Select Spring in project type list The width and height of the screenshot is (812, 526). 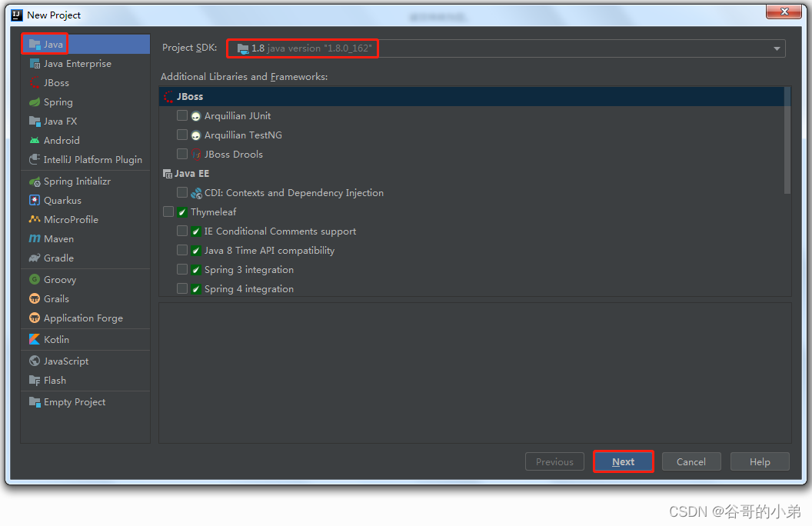(x=85, y=102)
